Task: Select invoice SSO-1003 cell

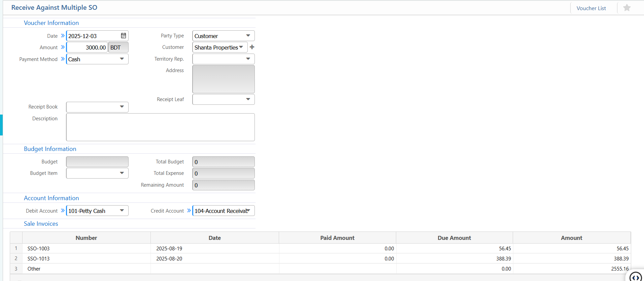Action: (x=87, y=248)
